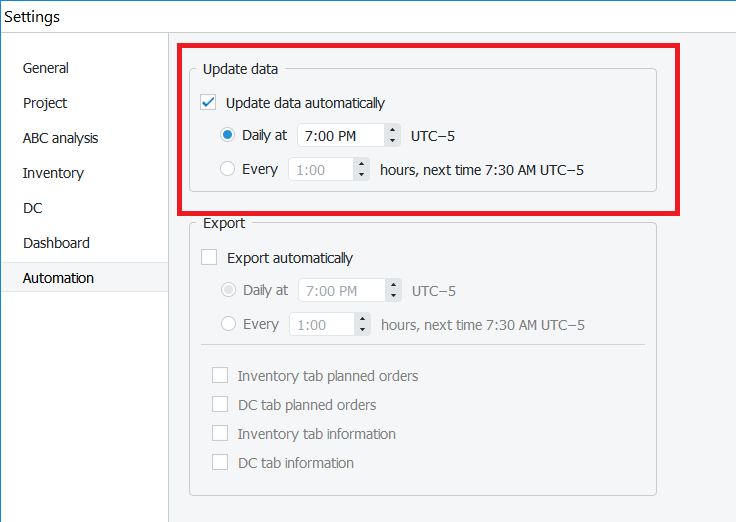The image size is (736, 522).
Task: Decrease the Update data daily time
Action: tap(393, 141)
